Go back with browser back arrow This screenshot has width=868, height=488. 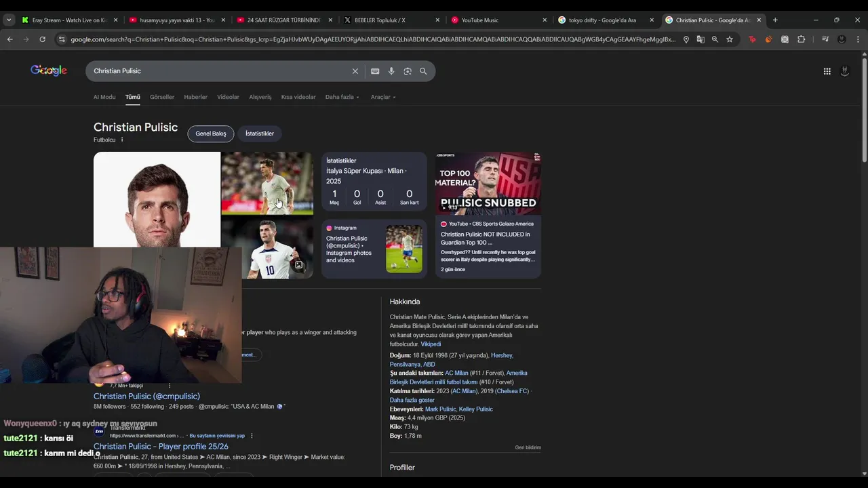9,39
